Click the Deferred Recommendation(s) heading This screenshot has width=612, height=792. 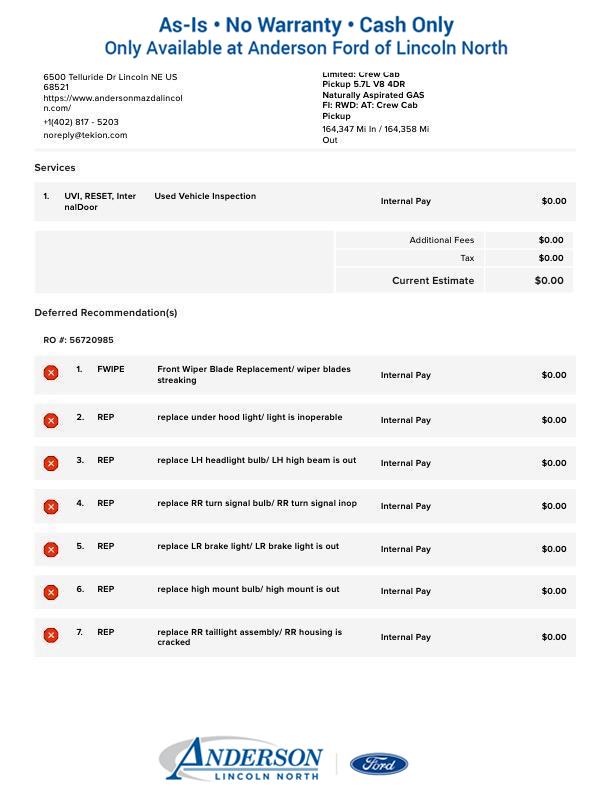(106, 313)
